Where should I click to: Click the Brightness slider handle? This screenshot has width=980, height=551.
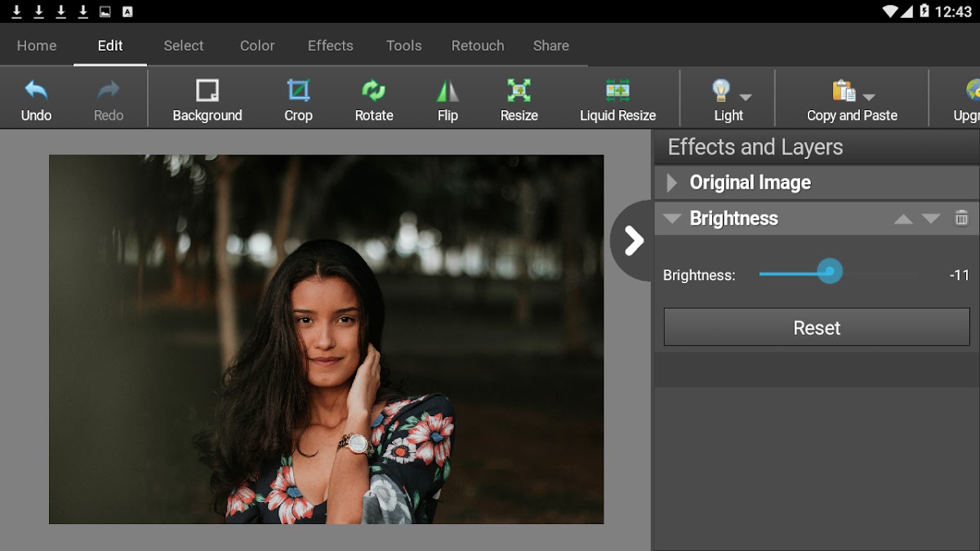[830, 273]
